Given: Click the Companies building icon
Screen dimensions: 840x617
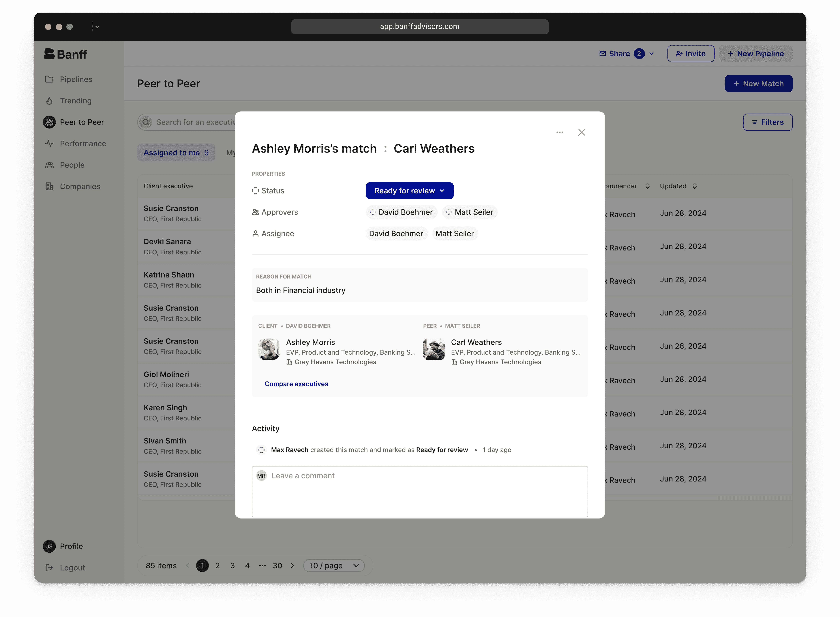Looking at the screenshot, I should 49,186.
